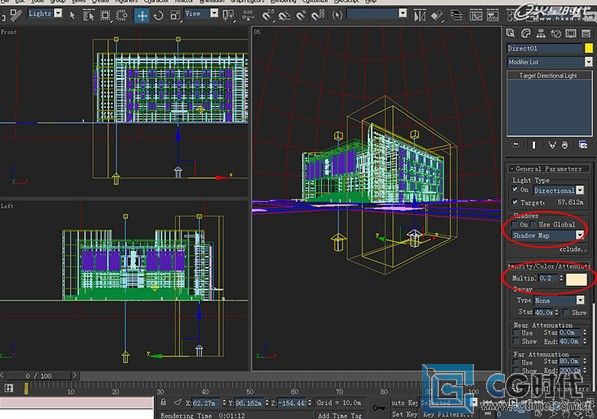Image resolution: width=597 pixels, height=419 pixels.
Task: Open Mini Curve Editor icon beside timeline
Action: (9, 388)
